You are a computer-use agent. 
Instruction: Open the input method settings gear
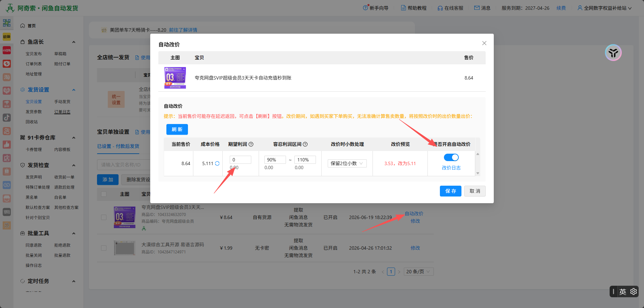pos(634,291)
